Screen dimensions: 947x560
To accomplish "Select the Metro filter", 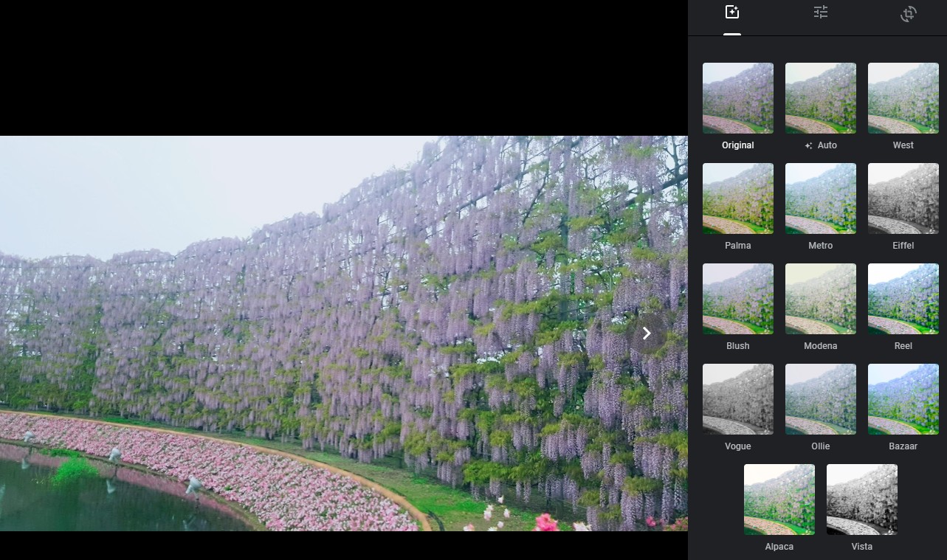I will (820, 198).
